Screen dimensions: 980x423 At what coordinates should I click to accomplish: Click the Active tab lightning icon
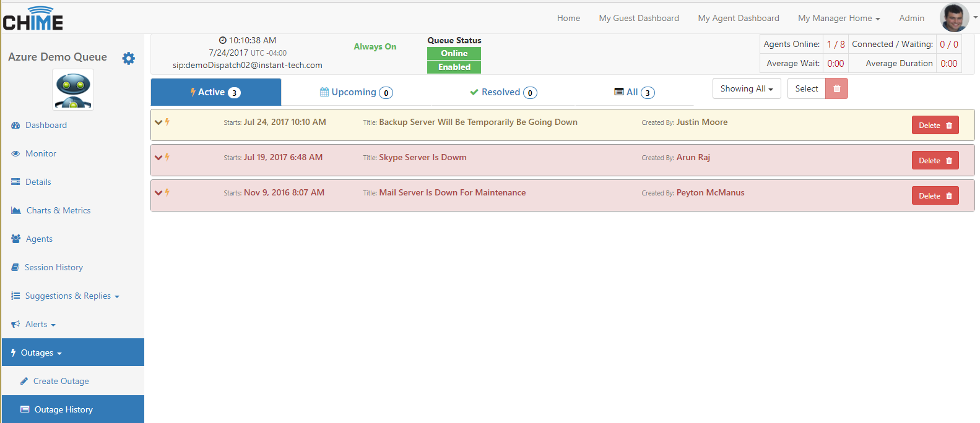[193, 92]
